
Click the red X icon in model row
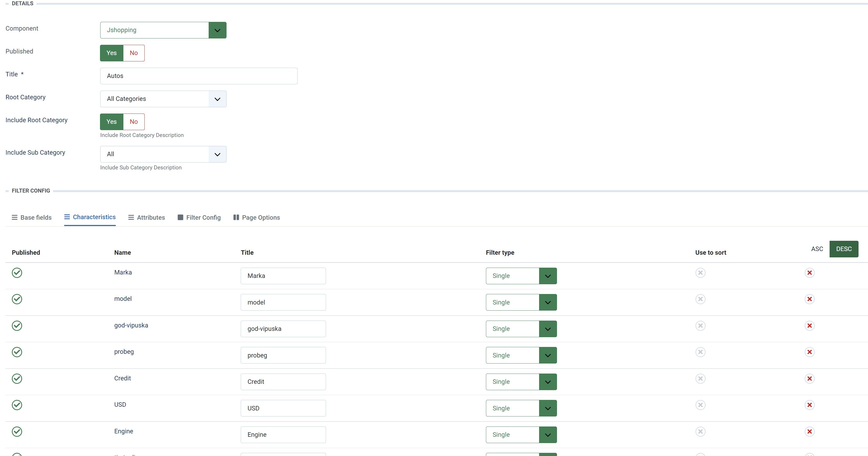(809, 299)
